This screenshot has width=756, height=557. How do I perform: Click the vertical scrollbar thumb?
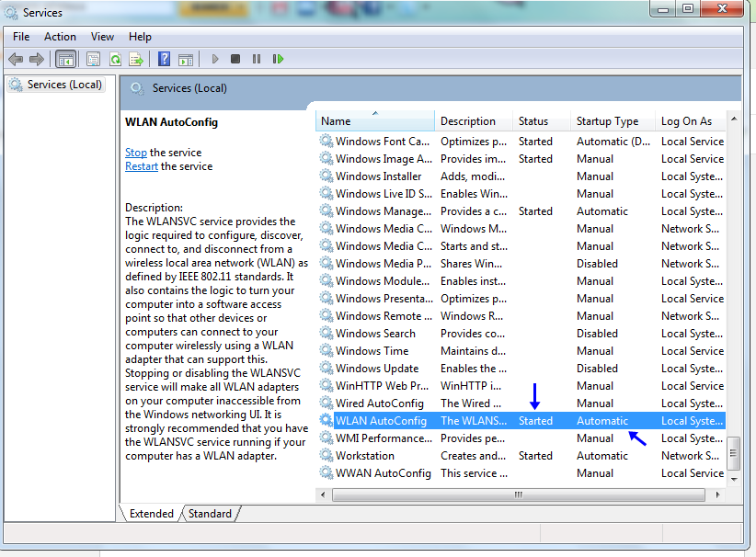(x=734, y=453)
